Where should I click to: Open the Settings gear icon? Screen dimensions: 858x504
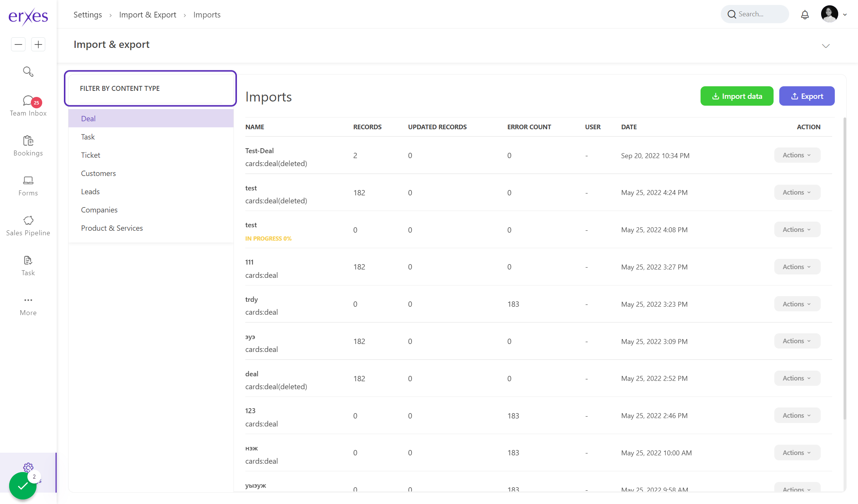(x=28, y=467)
